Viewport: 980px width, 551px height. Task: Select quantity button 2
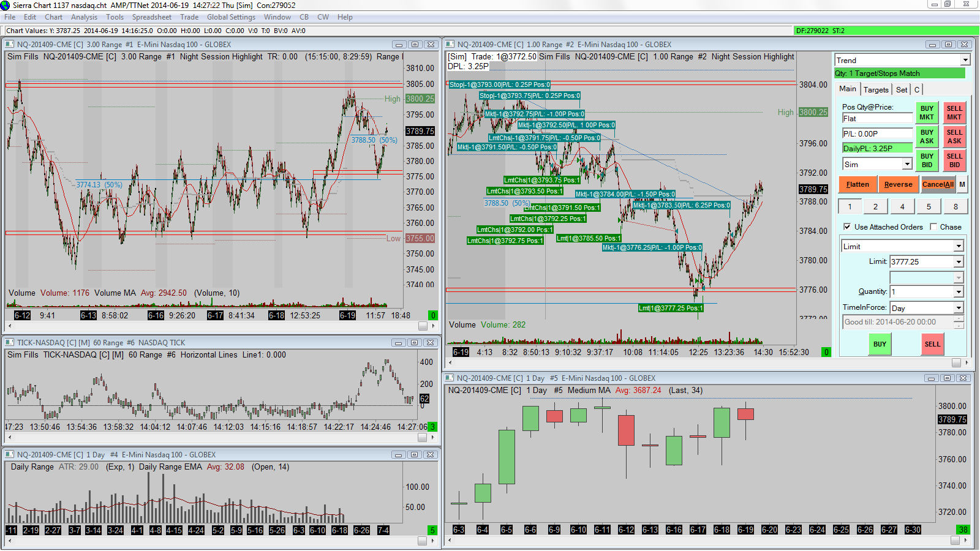click(x=876, y=206)
